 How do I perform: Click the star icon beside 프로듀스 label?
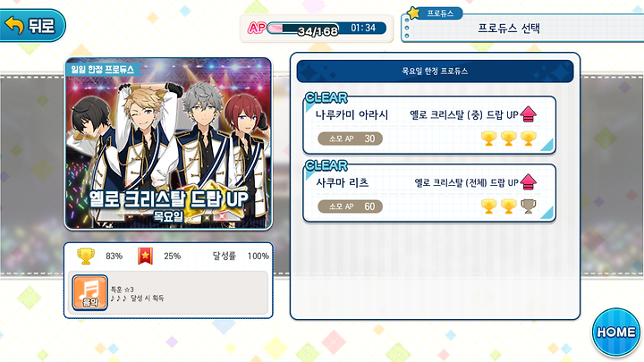coord(414,13)
